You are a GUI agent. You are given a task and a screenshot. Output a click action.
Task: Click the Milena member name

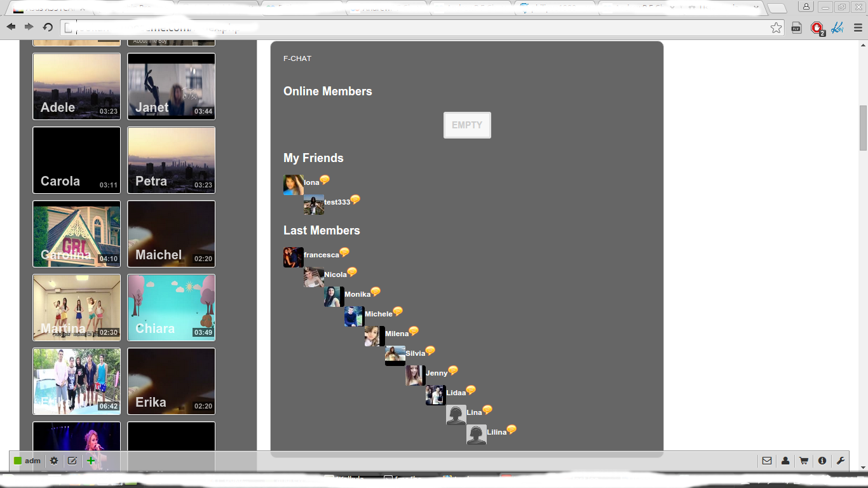coord(397,334)
